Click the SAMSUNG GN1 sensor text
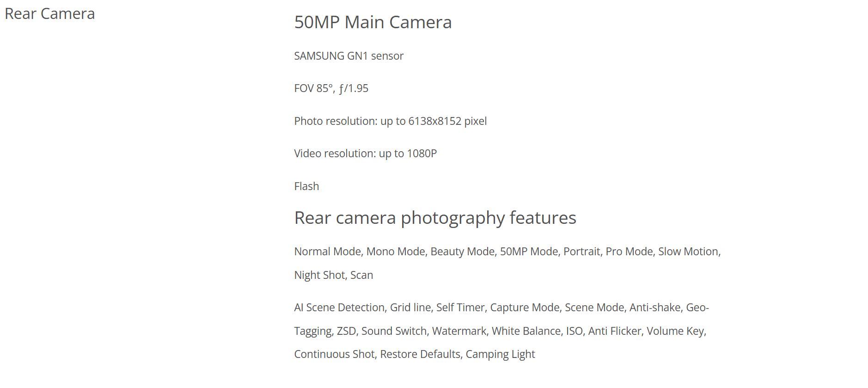Viewport: 868px width, 388px height. click(x=349, y=56)
